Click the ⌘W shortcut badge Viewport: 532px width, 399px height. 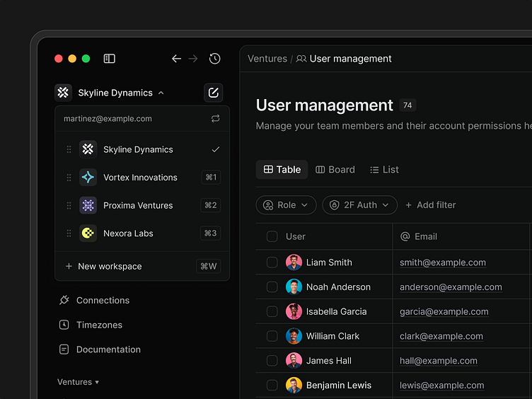(x=208, y=266)
